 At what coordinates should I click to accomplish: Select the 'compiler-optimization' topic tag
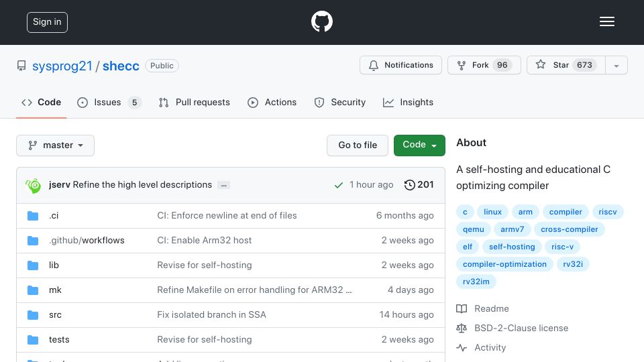point(504,264)
